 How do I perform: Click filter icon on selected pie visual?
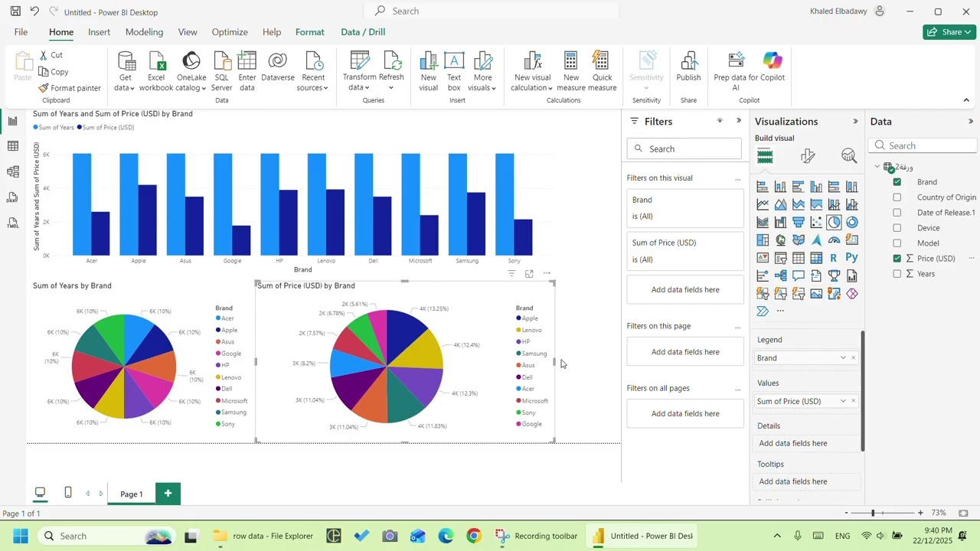pos(511,273)
